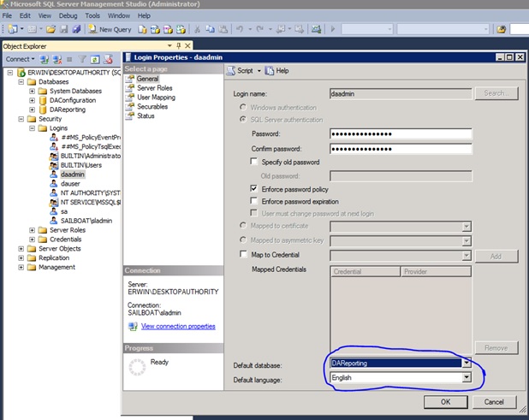This screenshot has height=420, width=529.
Task: Click View connection properties link
Action: point(178,326)
